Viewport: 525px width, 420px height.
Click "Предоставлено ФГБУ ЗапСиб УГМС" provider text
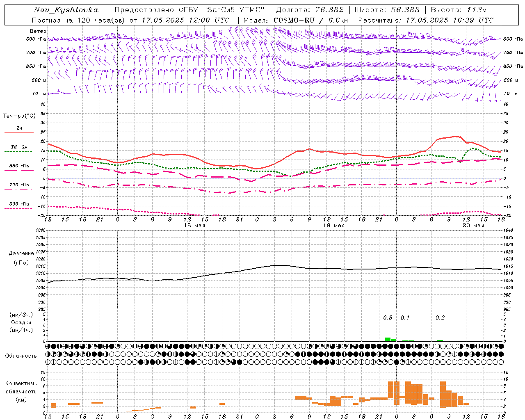click(189, 10)
